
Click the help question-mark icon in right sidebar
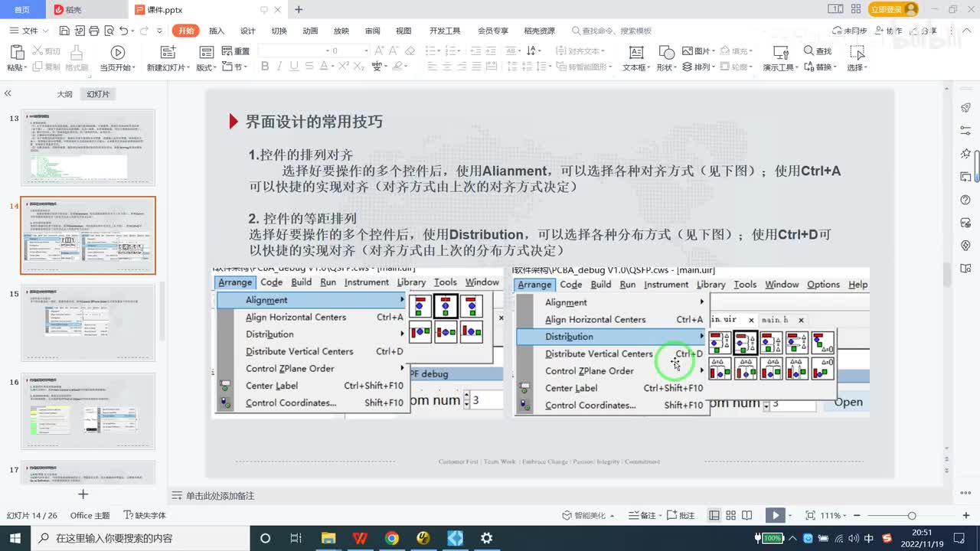(x=965, y=200)
